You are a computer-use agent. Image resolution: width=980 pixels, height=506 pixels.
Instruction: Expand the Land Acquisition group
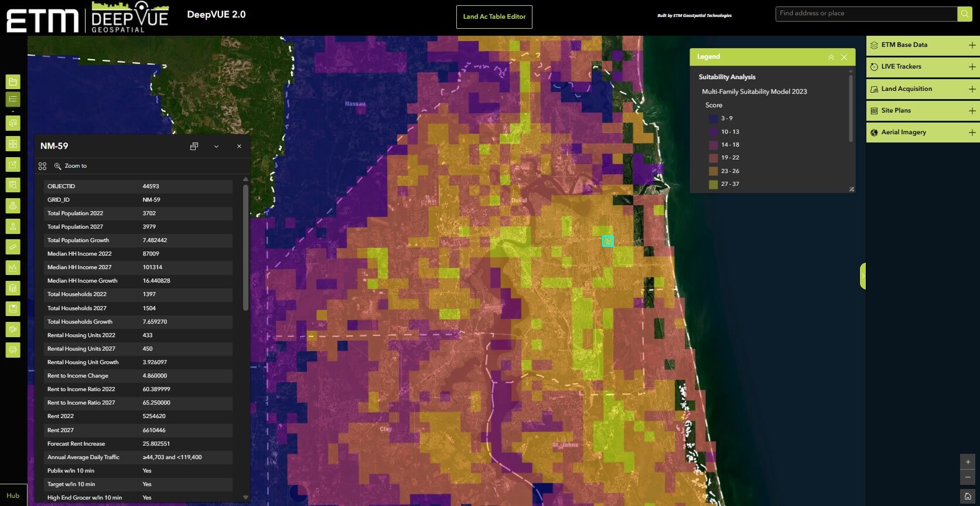coord(972,89)
